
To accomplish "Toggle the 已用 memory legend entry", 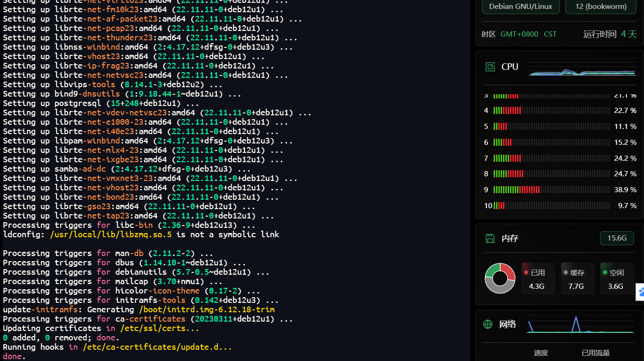I will click(x=538, y=278).
